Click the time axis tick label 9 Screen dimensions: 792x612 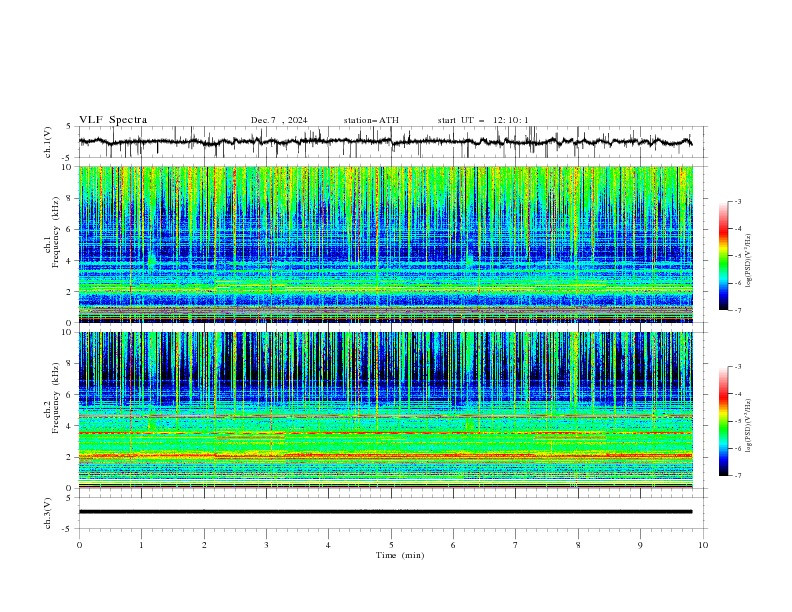pyautogui.click(x=640, y=545)
